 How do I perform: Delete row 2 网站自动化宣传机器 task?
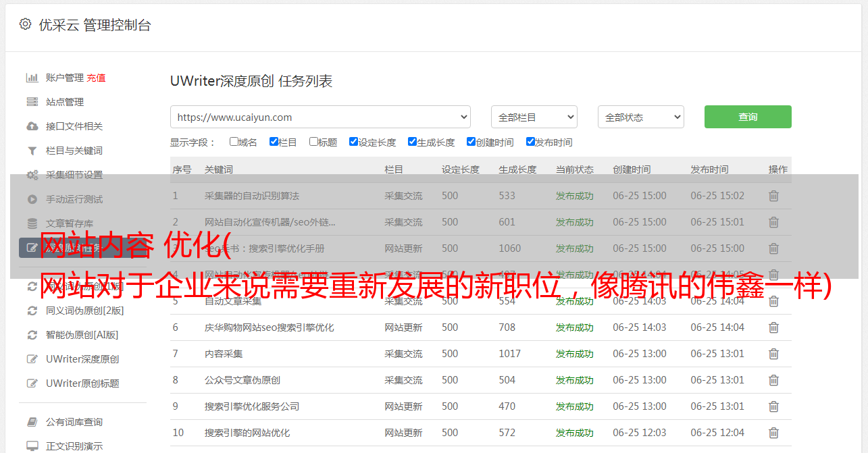[773, 222]
